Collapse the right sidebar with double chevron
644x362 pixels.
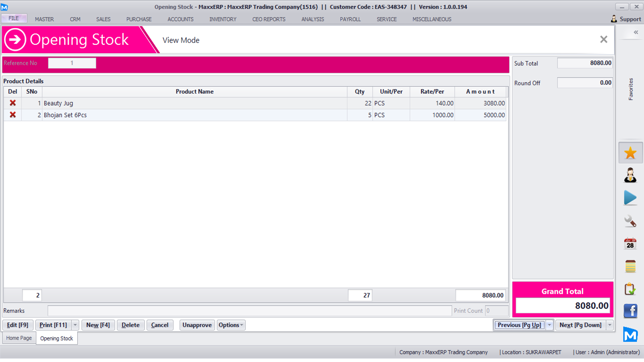(x=636, y=33)
